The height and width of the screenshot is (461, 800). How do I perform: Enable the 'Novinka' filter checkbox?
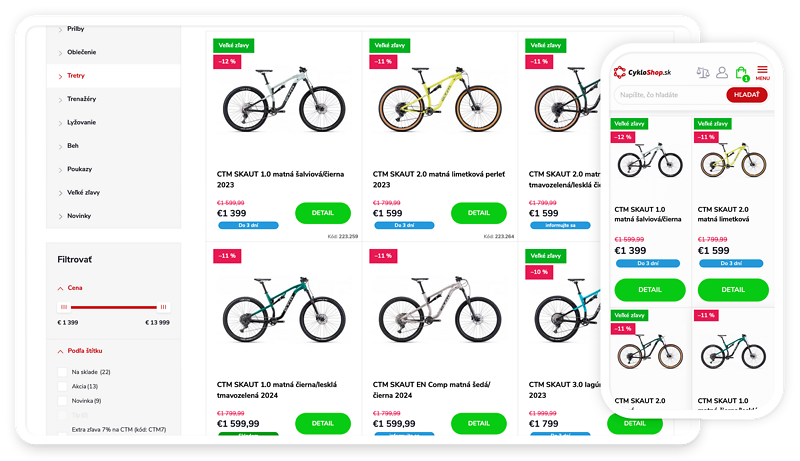pyautogui.click(x=63, y=401)
